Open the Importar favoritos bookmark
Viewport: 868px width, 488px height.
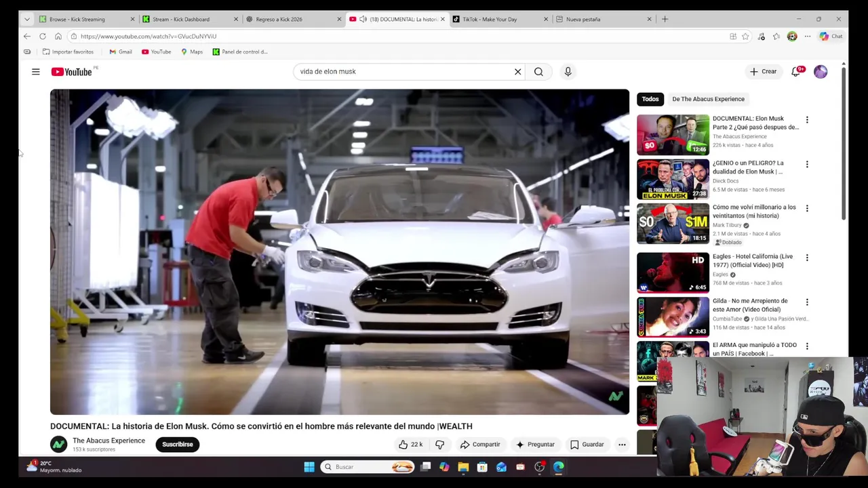click(x=68, y=52)
